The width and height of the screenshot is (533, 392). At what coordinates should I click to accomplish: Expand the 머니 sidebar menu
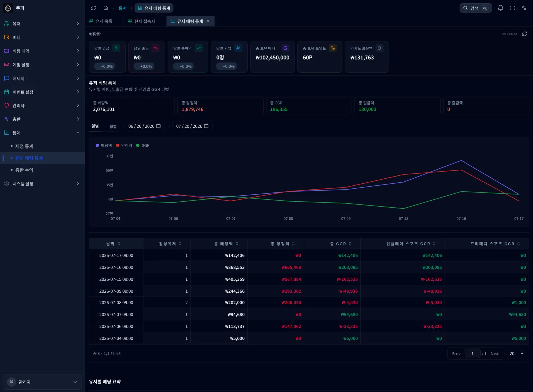click(42, 37)
